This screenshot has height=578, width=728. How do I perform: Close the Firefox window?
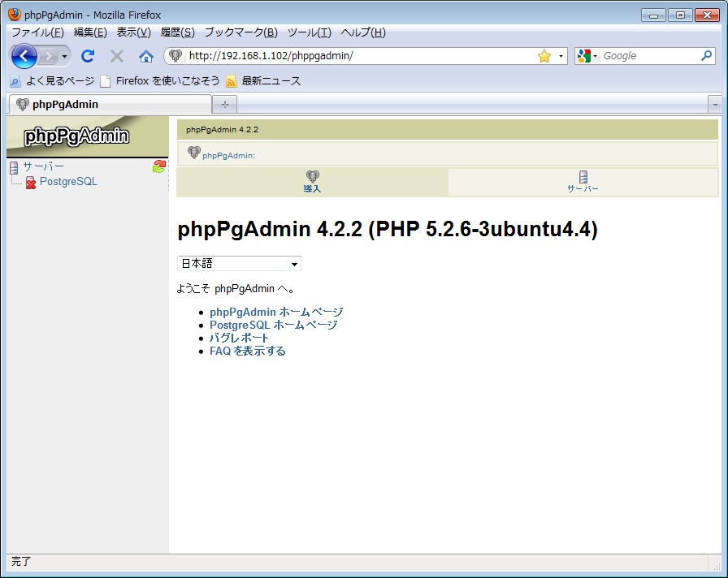707,15
